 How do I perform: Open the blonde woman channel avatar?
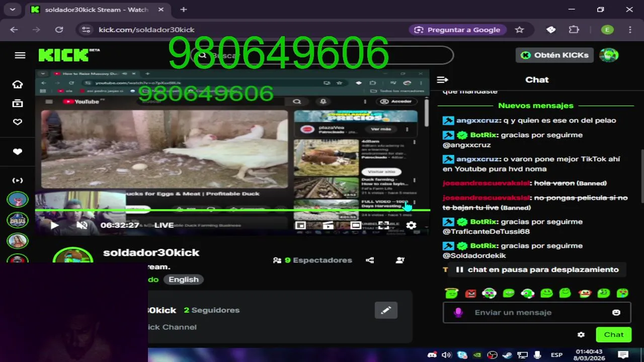[18, 240]
